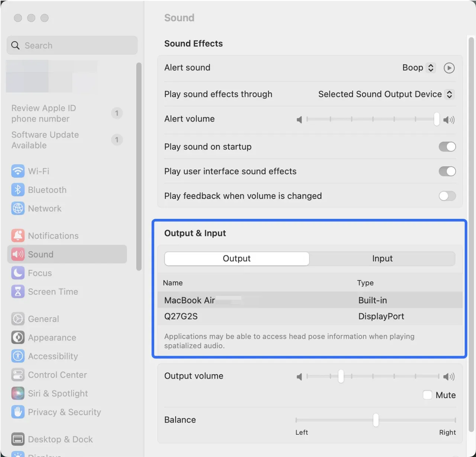Play the Boop alert sound preview

[x=449, y=68]
